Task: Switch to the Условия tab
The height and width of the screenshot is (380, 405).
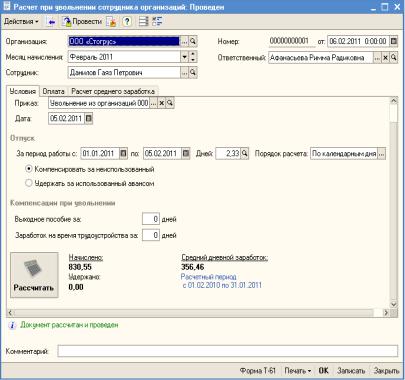Action: pos(23,91)
